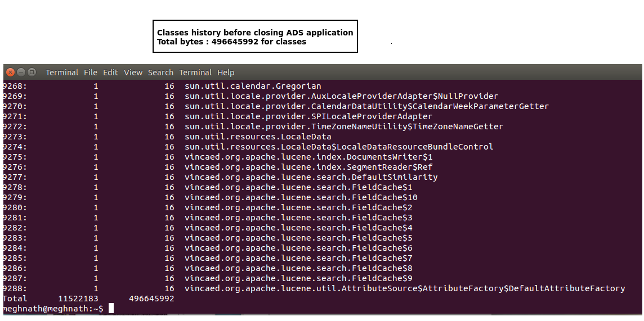Click the FieldCache$10 class entry
644x321 pixels.
[x=301, y=197]
